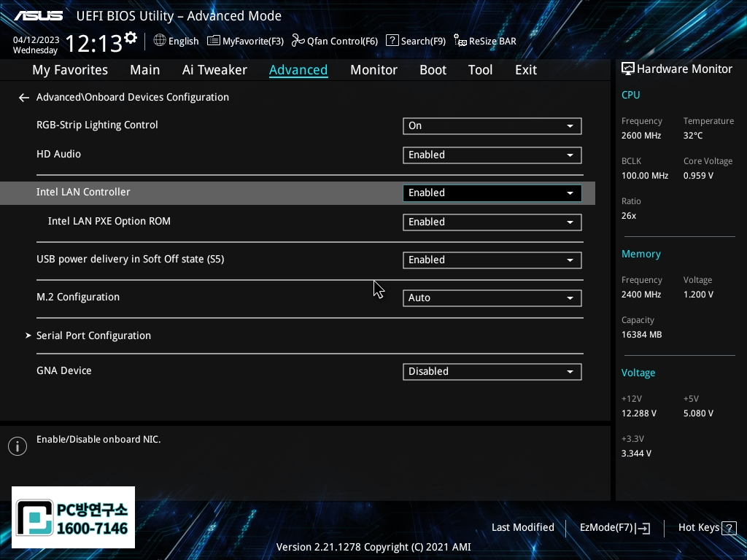Click the back arrow icon beside Advanced path

pos(24,98)
